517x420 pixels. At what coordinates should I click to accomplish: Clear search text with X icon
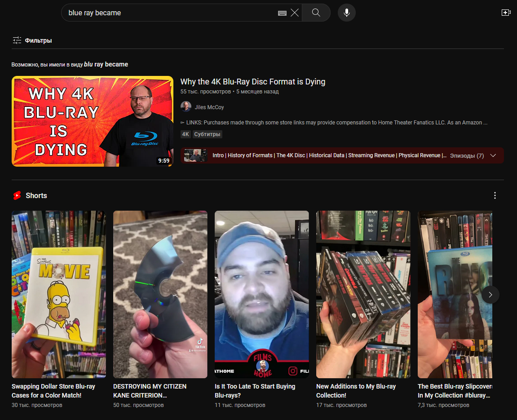pos(295,13)
